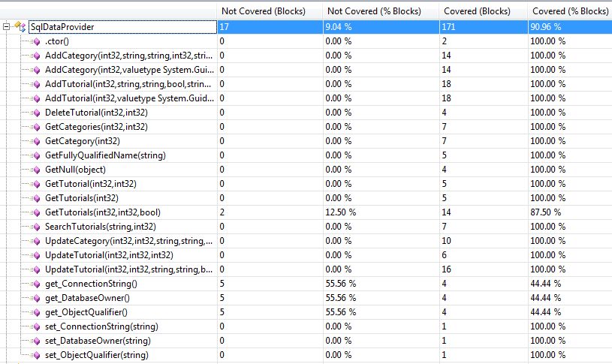
Task: Click the GetNull(object) method icon
Action: tap(36, 170)
